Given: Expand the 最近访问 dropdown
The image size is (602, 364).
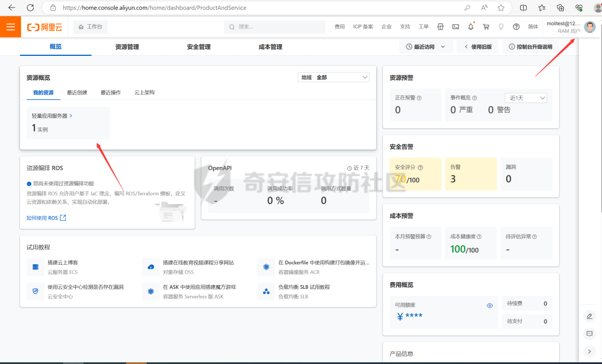Looking at the screenshot, I should pos(426,47).
